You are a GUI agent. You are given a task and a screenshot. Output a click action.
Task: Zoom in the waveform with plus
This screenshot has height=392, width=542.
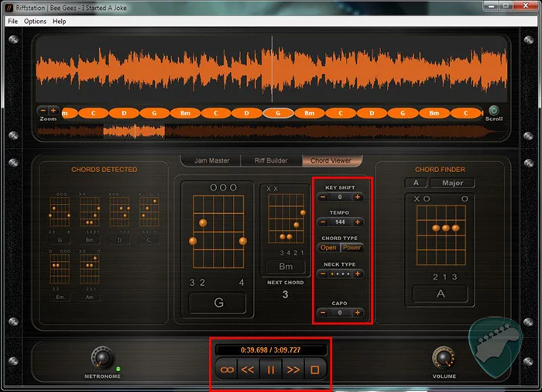(53, 111)
